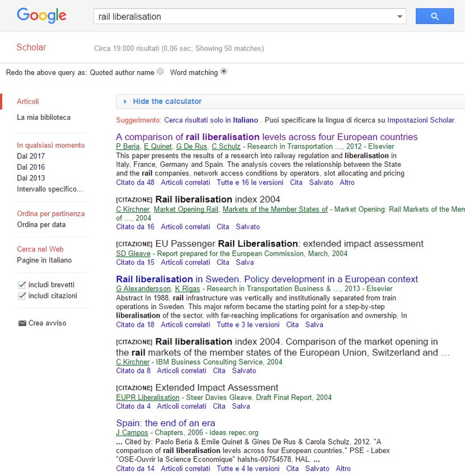Collapse the Hide the calculator triangle
This screenshot has width=465, height=476.
[125, 101]
